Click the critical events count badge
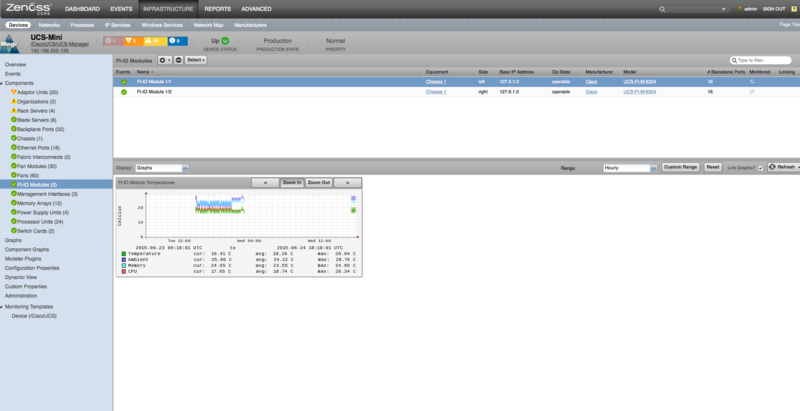 coord(113,41)
